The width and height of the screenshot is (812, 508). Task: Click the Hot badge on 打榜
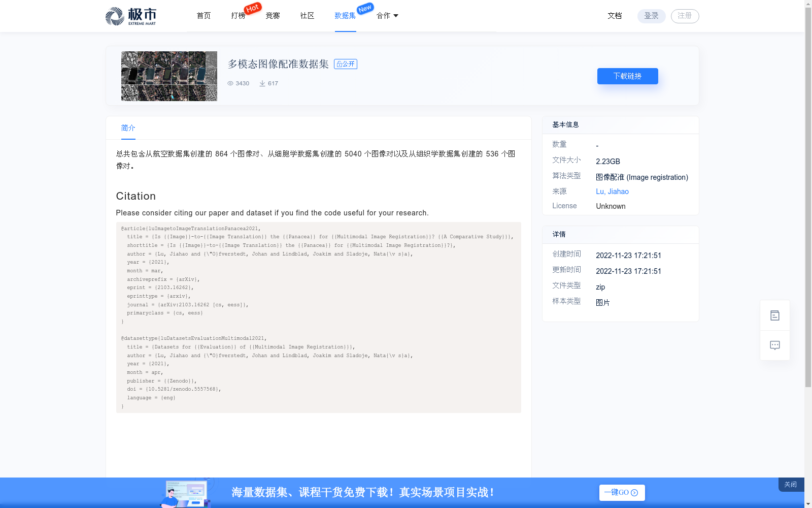click(253, 8)
